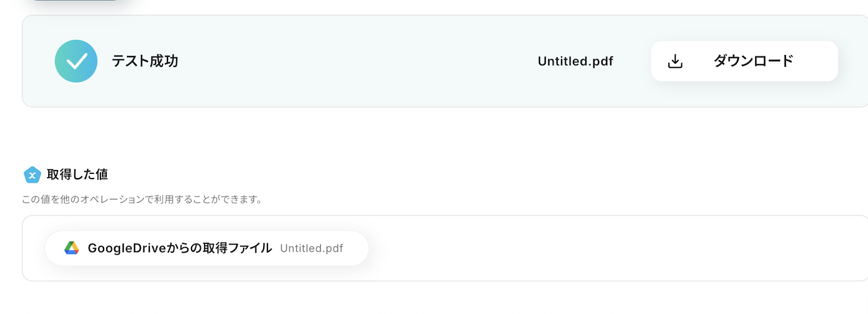The image size is (868, 314).
Task: Click the テスト成功 status text
Action: tap(145, 61)
